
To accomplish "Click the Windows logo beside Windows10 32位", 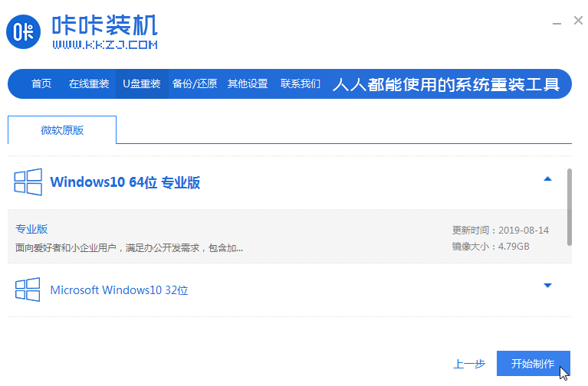I will click(28, 289).
